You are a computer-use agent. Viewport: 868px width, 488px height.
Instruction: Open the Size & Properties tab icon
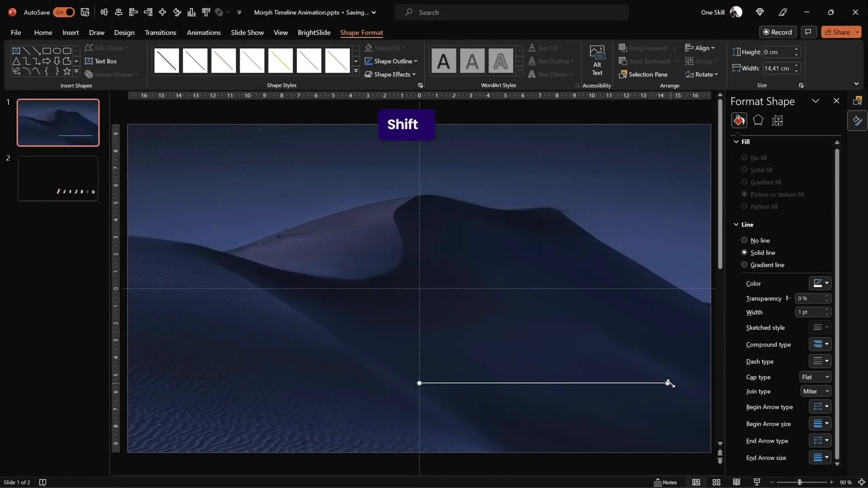click(777, 121)
